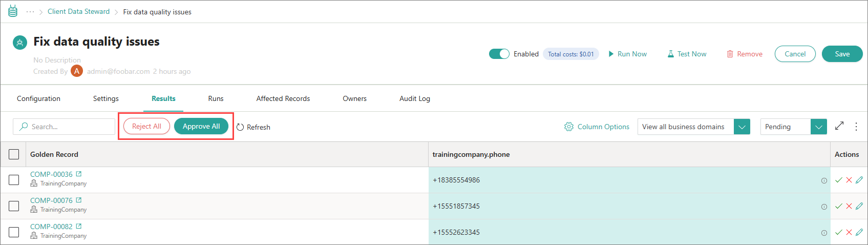Expand results table to full screen
The image size is (868, 245).
(839, 126)
